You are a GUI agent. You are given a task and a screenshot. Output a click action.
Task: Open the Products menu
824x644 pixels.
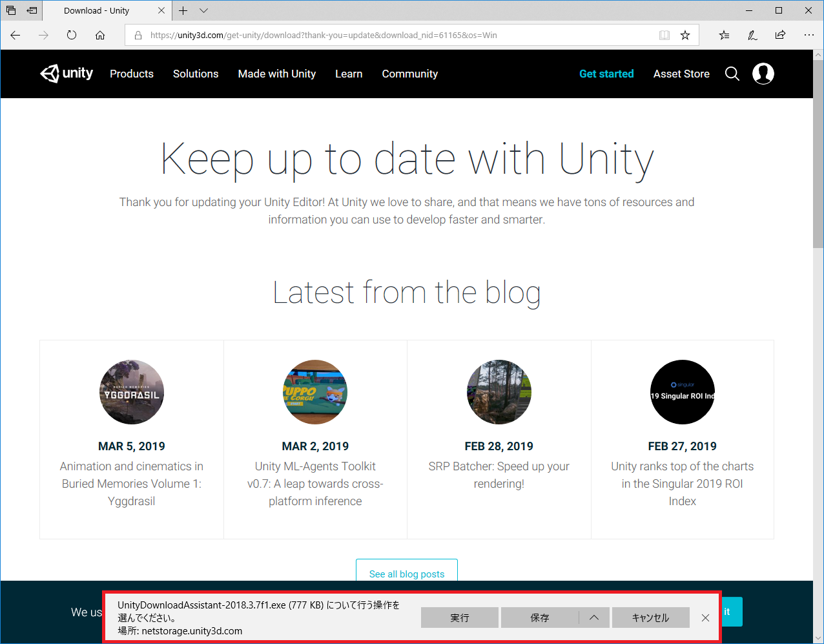pyautogui.click(x=132, y=74)
